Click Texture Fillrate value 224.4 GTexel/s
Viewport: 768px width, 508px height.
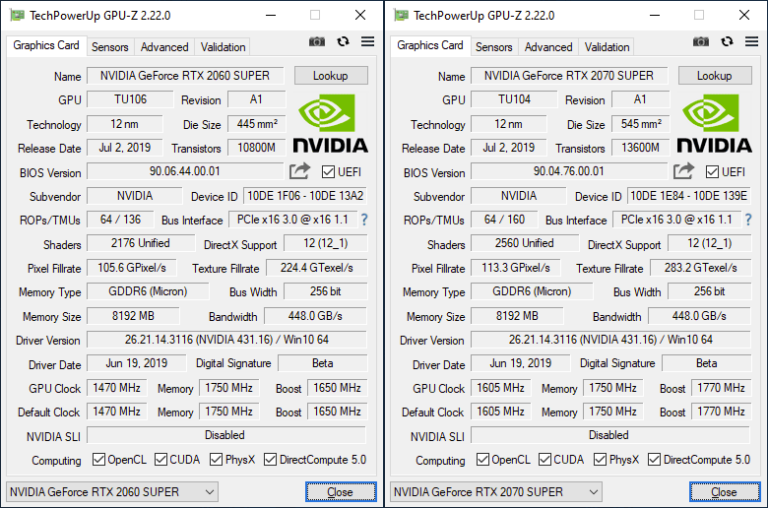317,268
